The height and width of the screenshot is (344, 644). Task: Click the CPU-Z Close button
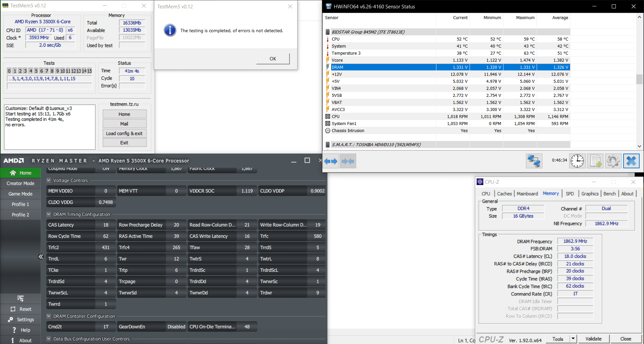(626, 339)
